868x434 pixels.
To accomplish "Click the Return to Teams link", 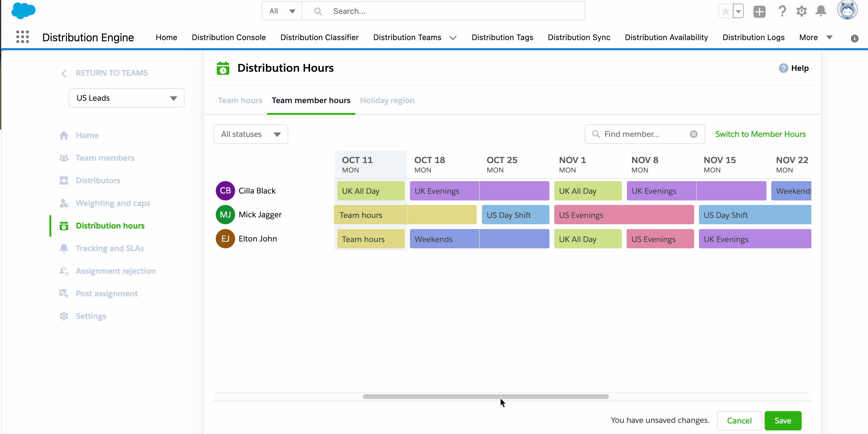I will [112, 73].
